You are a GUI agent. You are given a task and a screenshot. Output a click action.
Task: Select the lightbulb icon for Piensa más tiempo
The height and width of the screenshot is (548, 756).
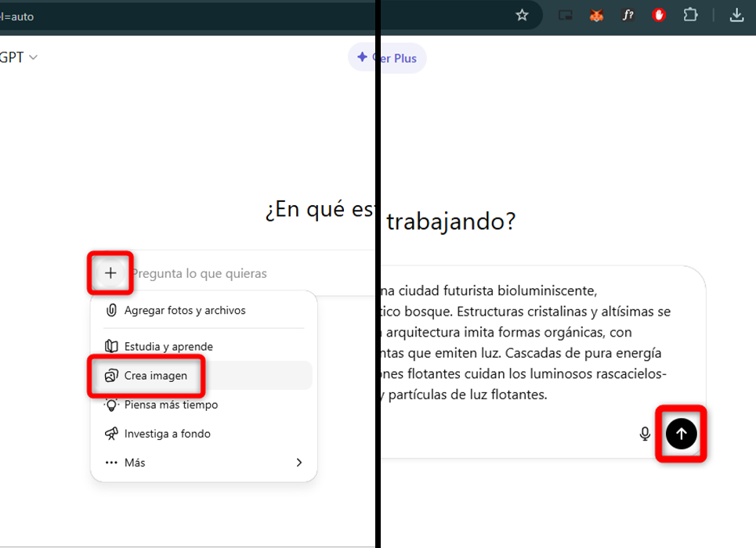111,405
